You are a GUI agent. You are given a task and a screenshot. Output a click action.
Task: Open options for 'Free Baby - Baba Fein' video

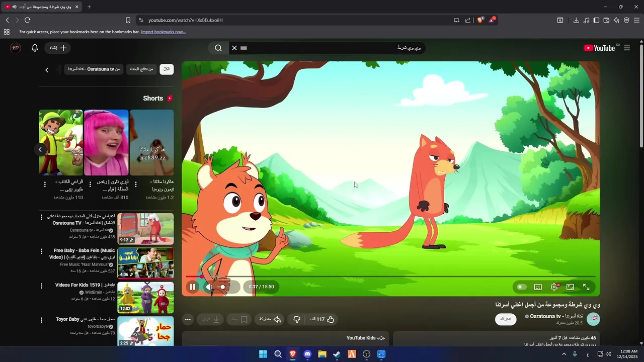42,251
